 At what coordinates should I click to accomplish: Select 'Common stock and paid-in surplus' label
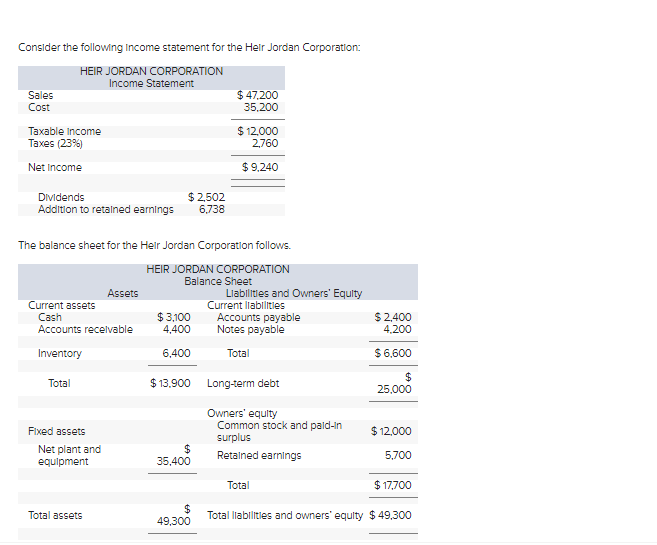279,431
